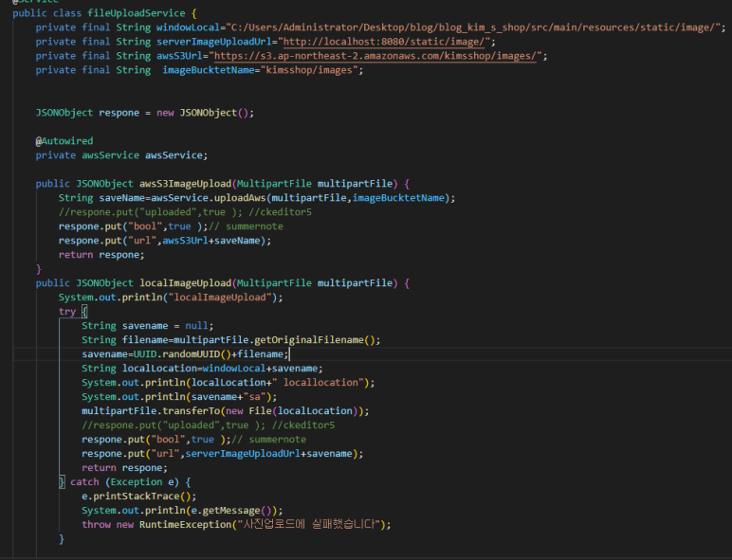Click 'serverImageUploadUrl+savename' expression
The image size is (732, 560).
tap(269, 454)
